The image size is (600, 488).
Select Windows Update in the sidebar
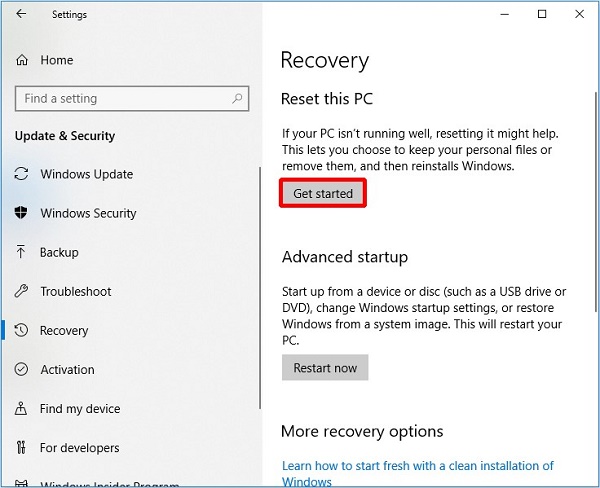click(86, 174)
